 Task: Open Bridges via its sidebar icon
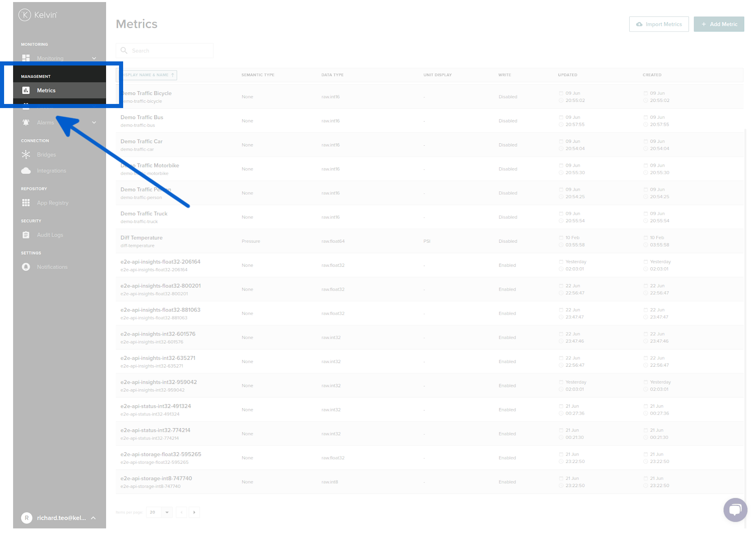click(26, 155)
